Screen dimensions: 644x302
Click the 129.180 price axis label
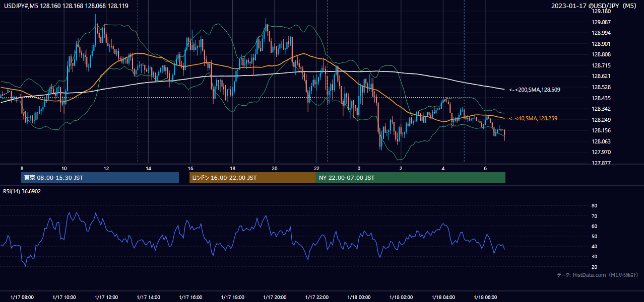click(x=601, y=11)
